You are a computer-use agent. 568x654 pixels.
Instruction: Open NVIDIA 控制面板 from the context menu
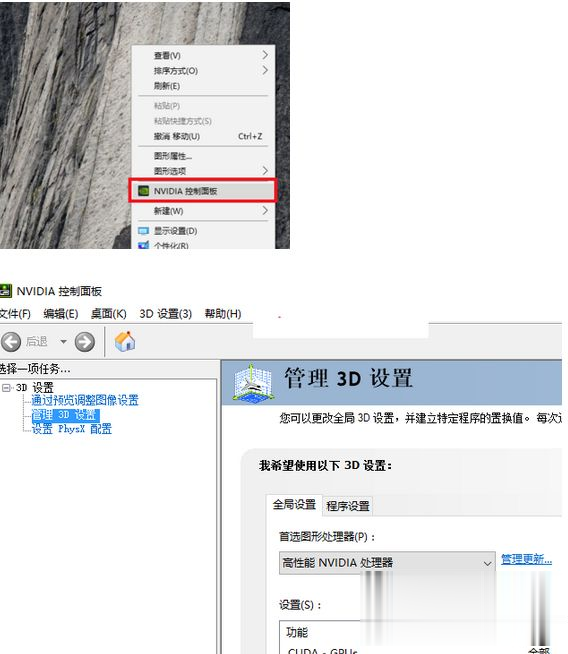[x=202, y=191]
